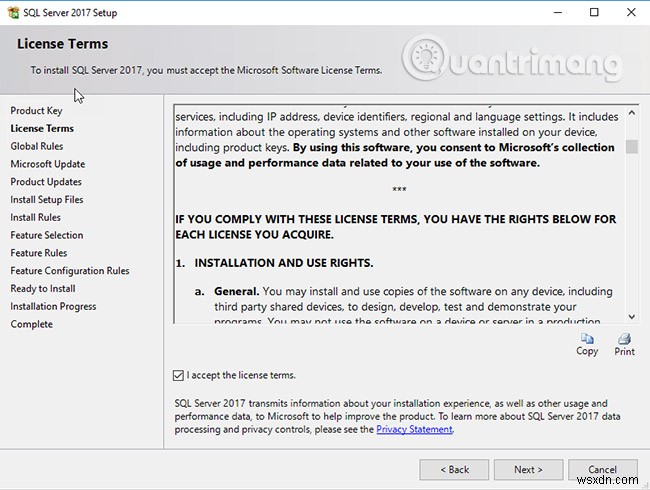Viewport: 650px width, 490px height.
Task: Select the Installation Progress step
Action: point(53,307)
